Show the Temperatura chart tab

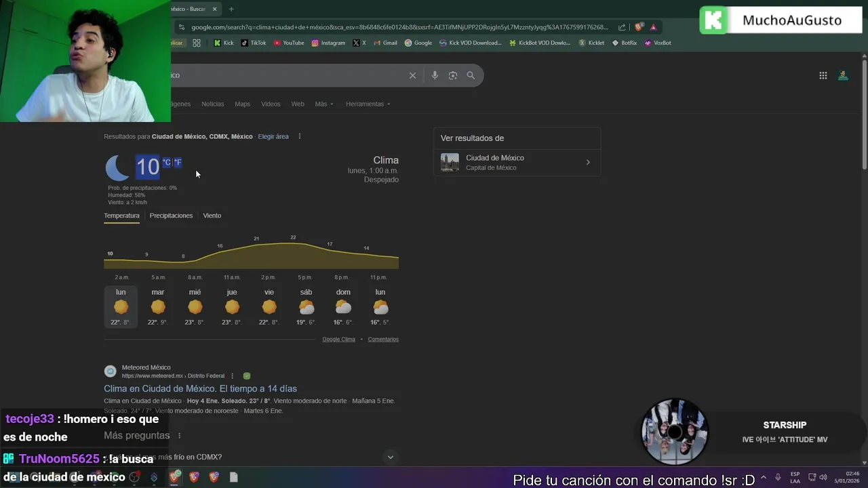click(x=121, y=216)
